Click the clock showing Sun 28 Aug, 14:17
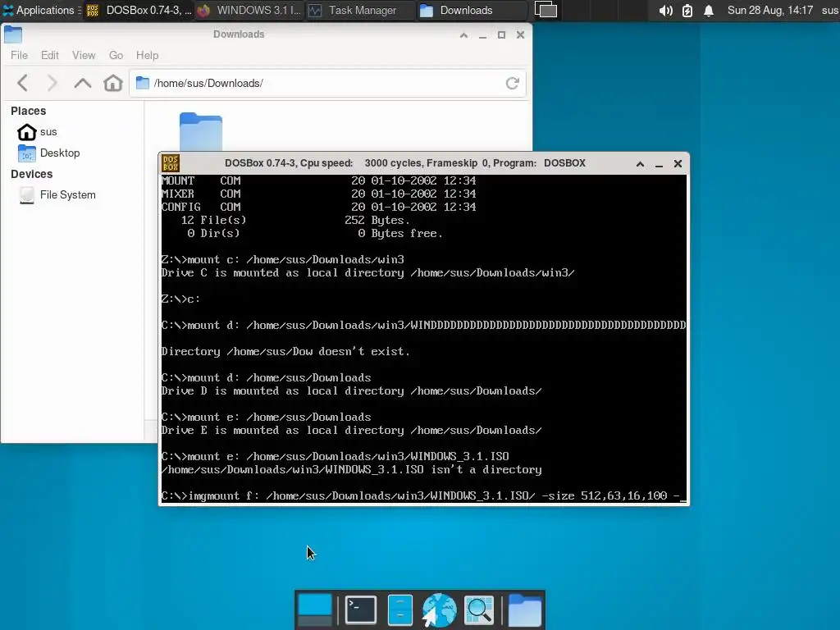Viewport: 840px width, 630px height. (x=769, y=10)
